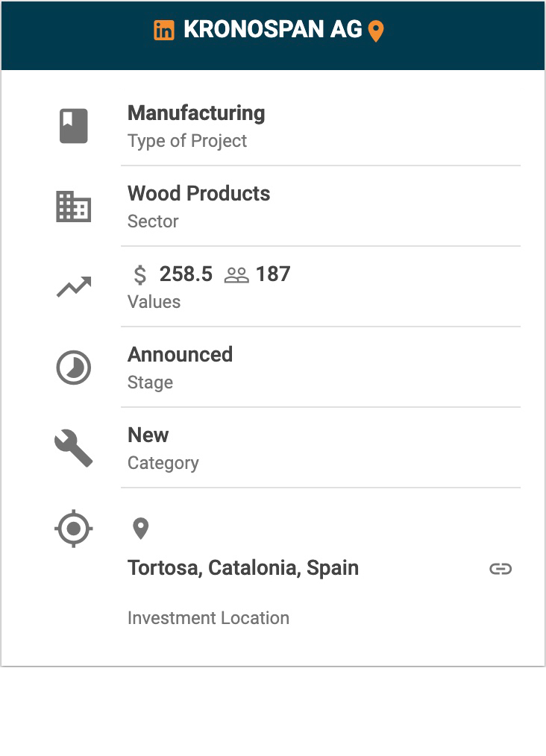Click the trending-up arrow icon for Values

[74, 287]
